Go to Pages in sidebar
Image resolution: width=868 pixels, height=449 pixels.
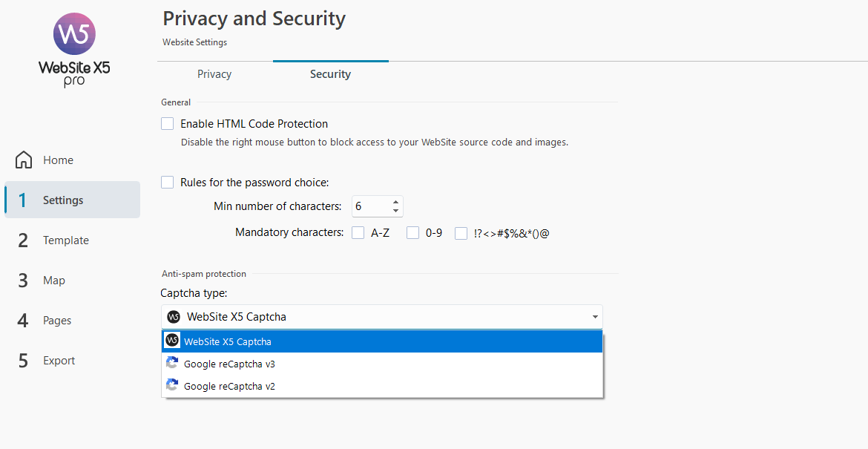click(x=57, y=321)
